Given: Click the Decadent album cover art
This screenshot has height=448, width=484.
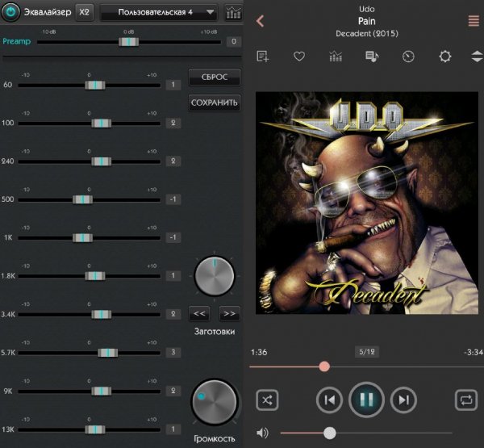Looking at the screenshot, I should click(x=367, y=203).
